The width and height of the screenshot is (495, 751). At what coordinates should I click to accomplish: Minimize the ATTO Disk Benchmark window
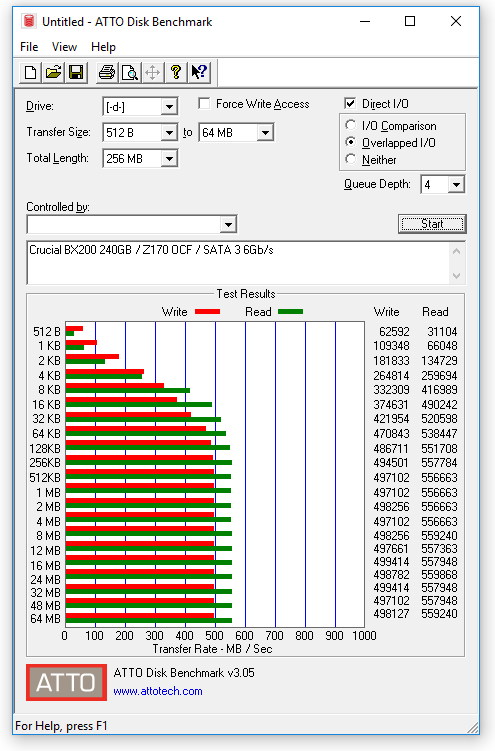(365, 21)
